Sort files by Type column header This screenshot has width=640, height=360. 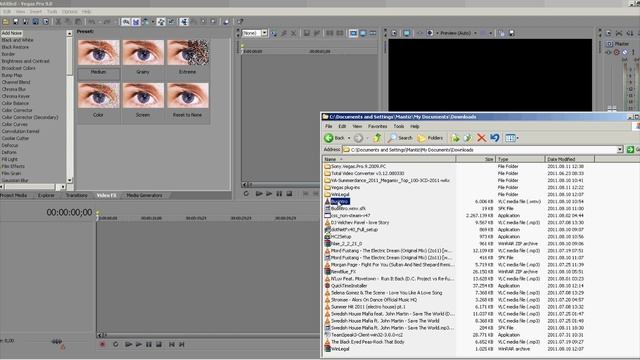coord(520,159)
